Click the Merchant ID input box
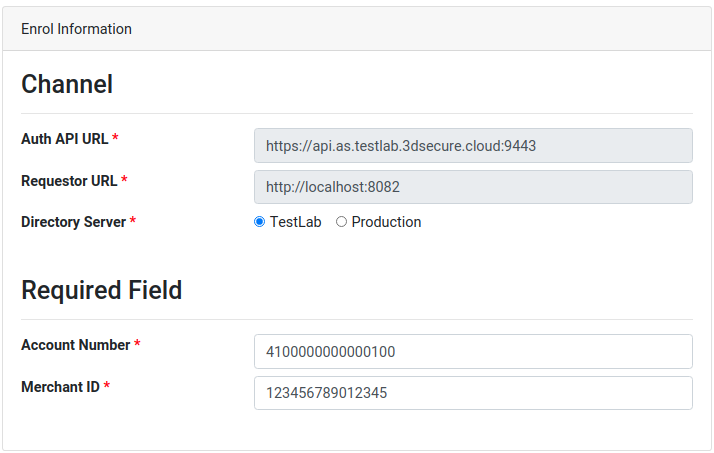 click(473, 393)
